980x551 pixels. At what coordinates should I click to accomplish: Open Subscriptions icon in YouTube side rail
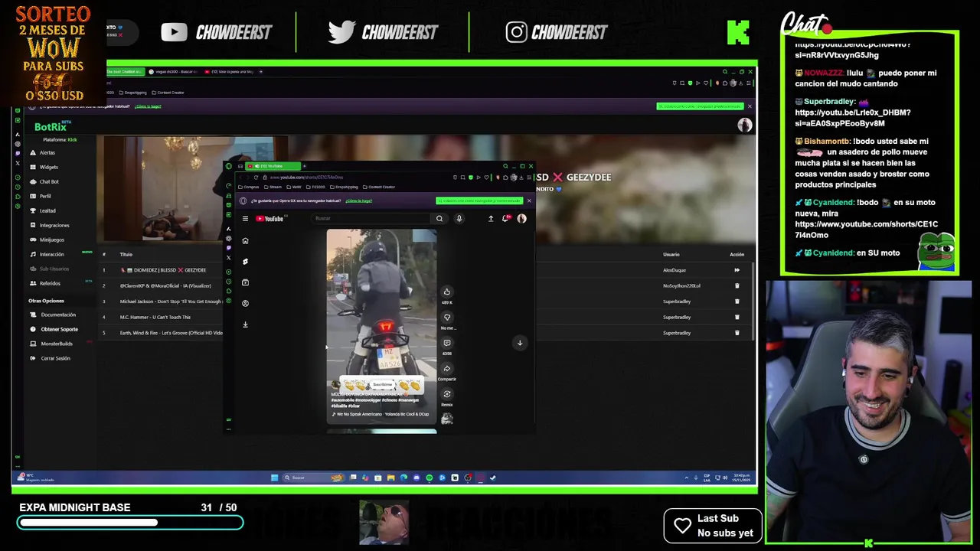245,282
